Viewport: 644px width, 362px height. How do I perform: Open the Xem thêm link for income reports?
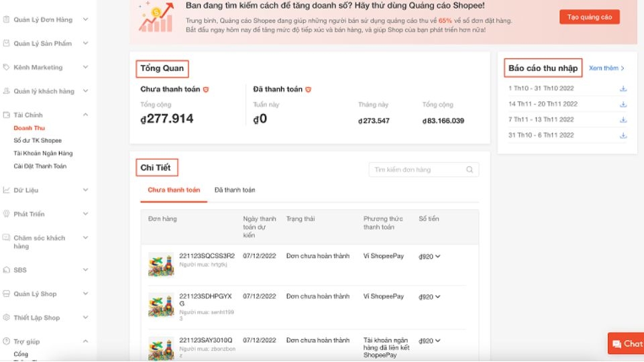click(x=606, y=68)
